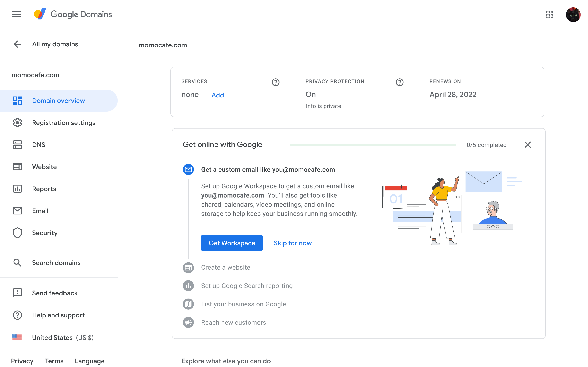Click the Create a website step icon
Image resolution: width=588 pixels, height=367 pixels.
tap(188, 268)
